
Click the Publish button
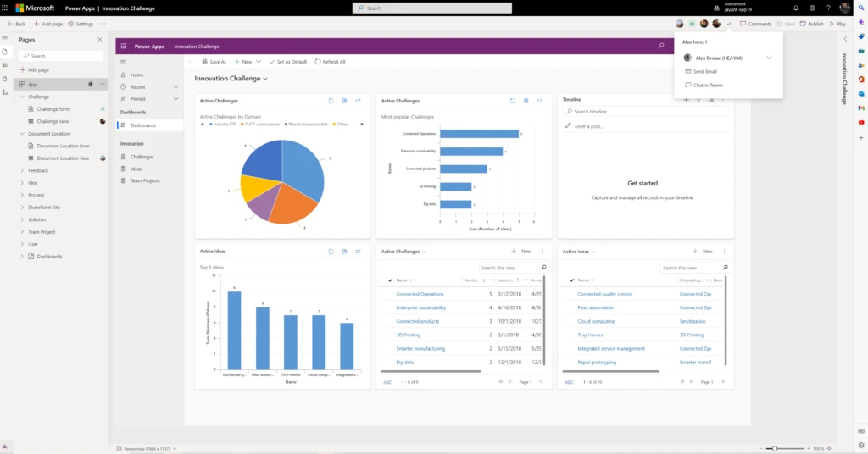[811, 24]
